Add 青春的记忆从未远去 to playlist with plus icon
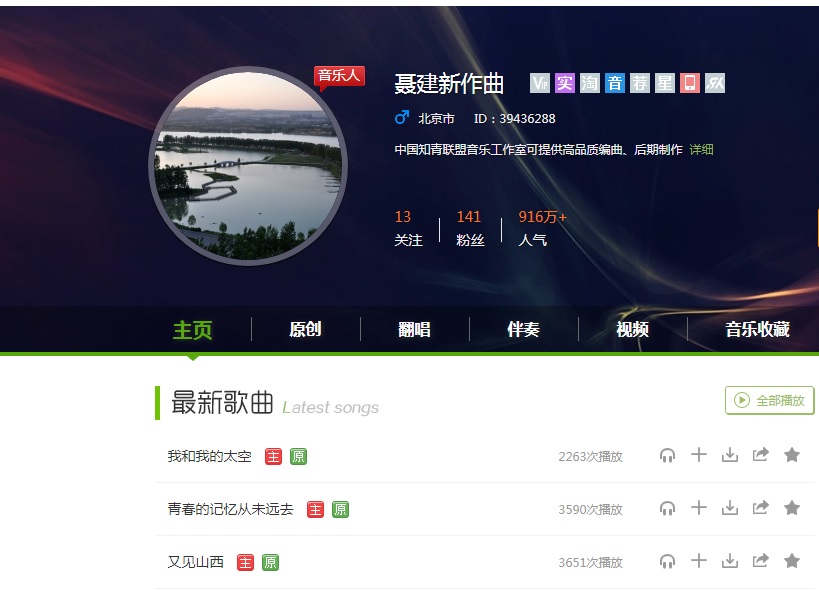The width and height of the screenshot is (819, 591). click(x=699, y=507)
